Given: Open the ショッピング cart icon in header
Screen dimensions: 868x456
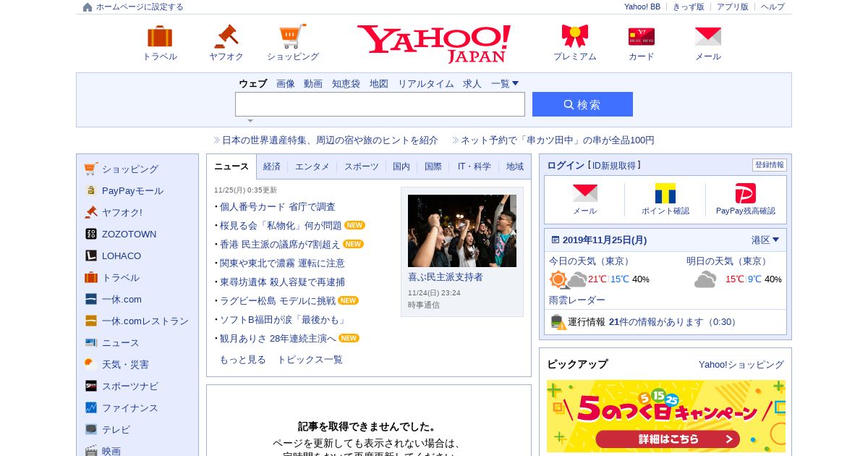Looking at the screenshot, I should click(293, 36).
